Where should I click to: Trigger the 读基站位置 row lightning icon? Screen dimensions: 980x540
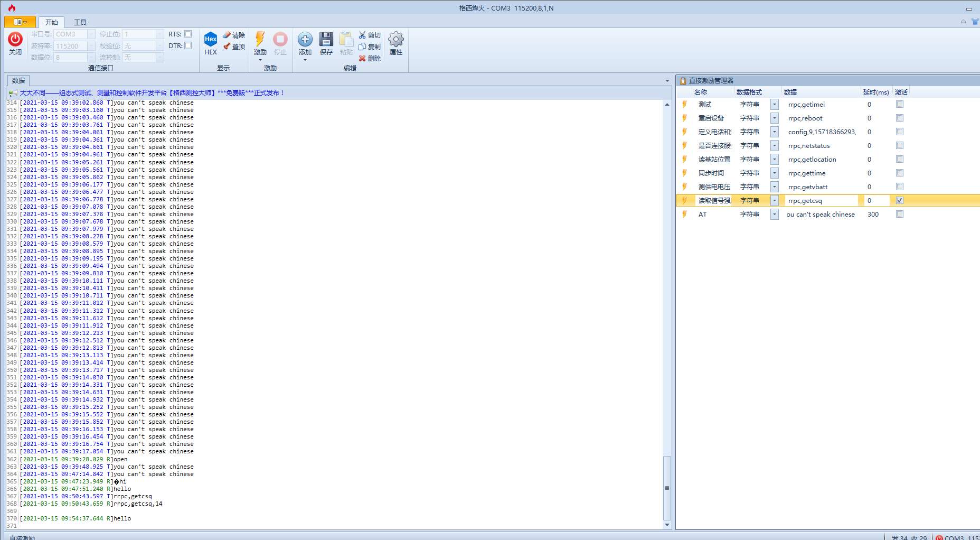point(684,160)
